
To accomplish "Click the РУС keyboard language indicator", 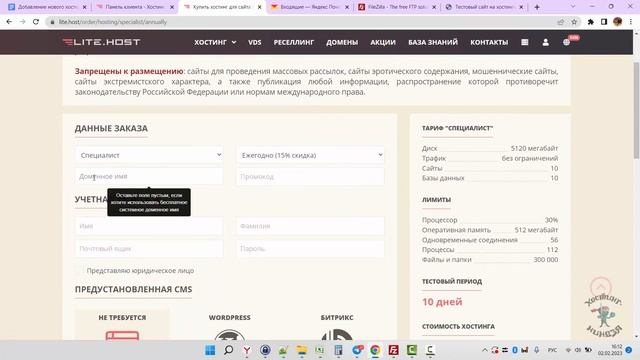I will (x=552, y=350).
